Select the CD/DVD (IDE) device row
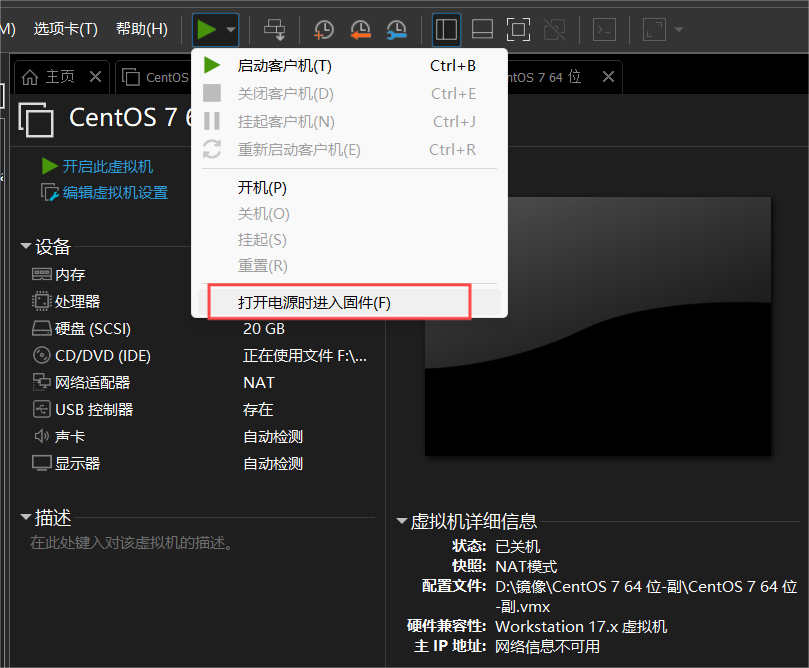The width and height of the screenshot is (809, 668). (203, 355)
